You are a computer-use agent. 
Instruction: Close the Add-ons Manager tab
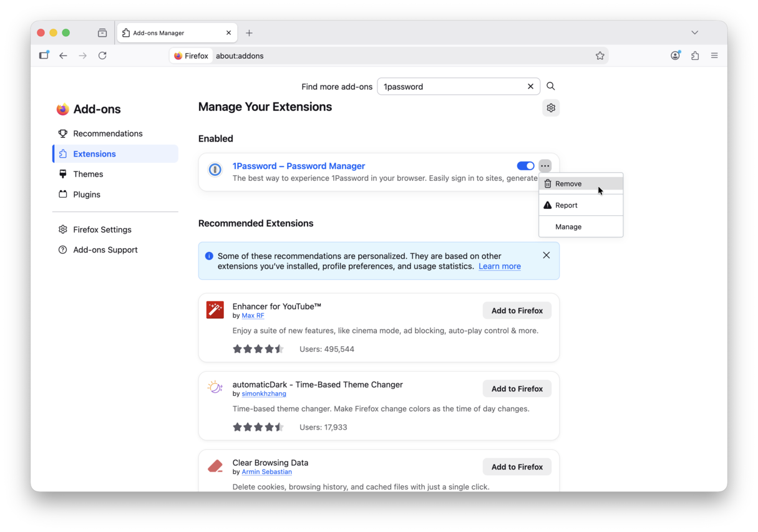[x=228, y=32]
